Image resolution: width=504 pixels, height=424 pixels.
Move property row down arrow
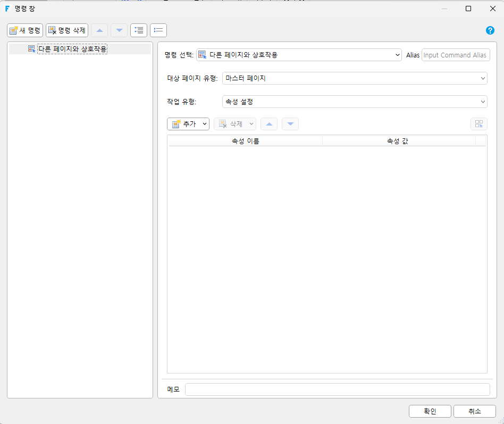point(290,124)
